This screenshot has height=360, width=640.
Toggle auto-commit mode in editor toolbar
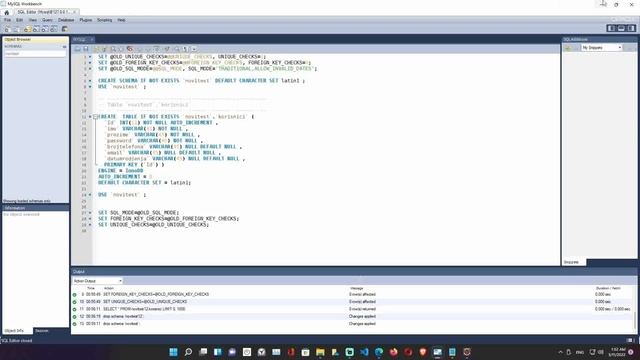157,49
